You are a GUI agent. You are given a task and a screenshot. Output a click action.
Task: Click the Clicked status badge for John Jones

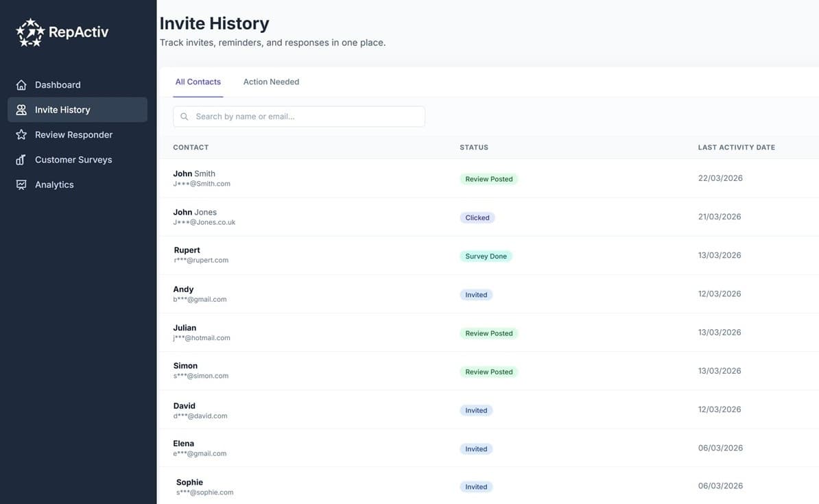coord(476,216)
